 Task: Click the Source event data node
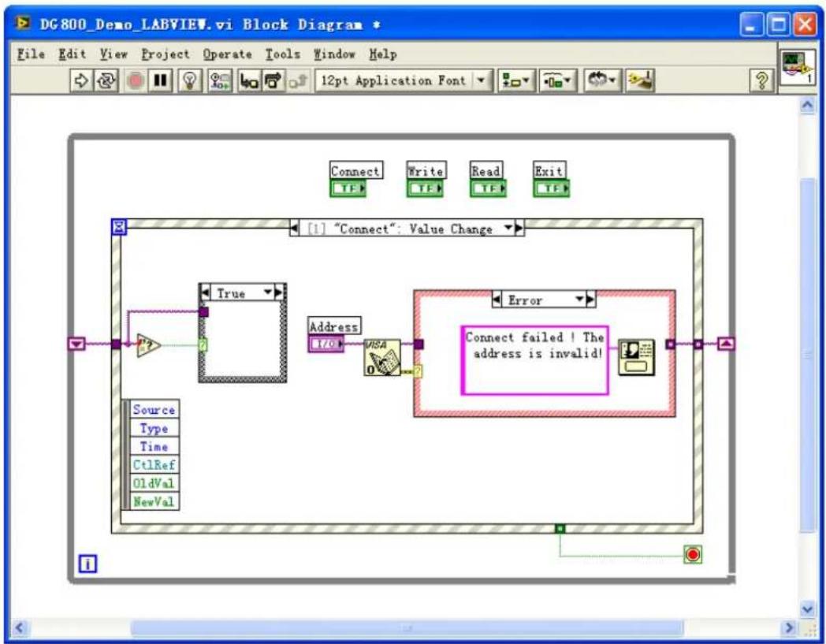tap(153, 409)
